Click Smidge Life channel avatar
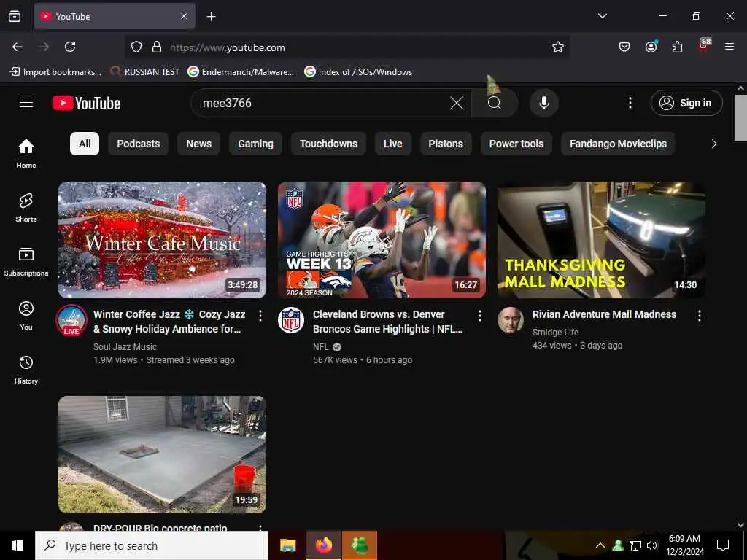 510,320
